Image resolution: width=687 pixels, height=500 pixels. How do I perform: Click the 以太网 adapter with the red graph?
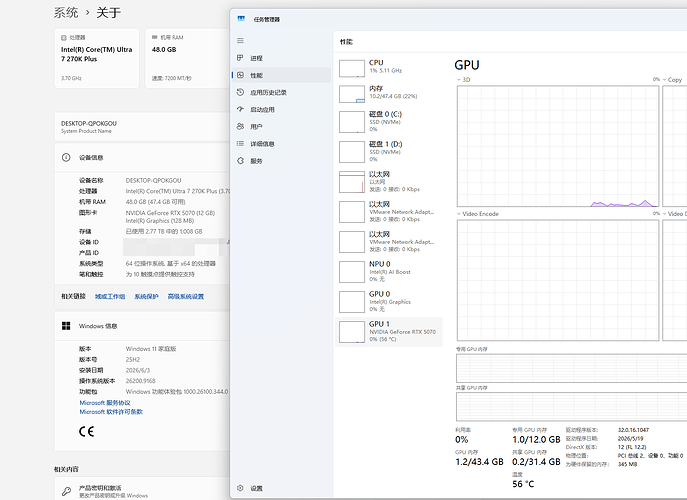tap(389, 181)
